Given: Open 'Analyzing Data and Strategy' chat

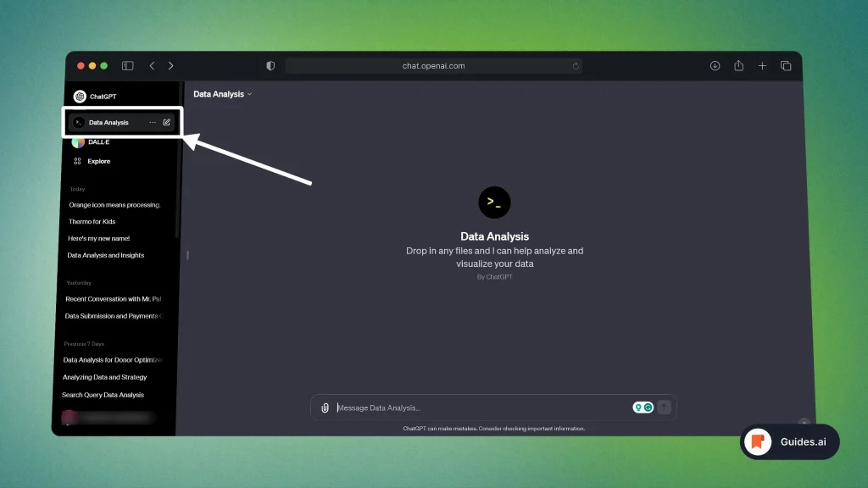Looking at the screenshot, I should click(104, 377).
